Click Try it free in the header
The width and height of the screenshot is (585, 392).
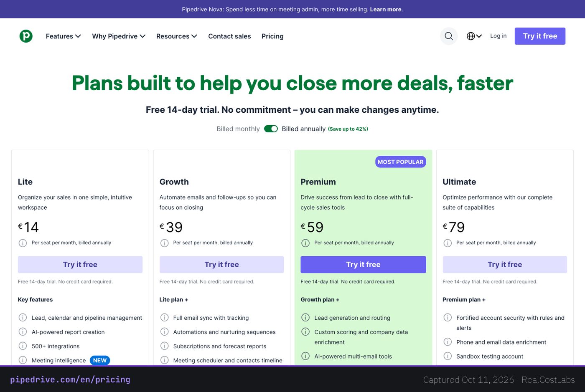pyautogui.click(x=540, y=36)
